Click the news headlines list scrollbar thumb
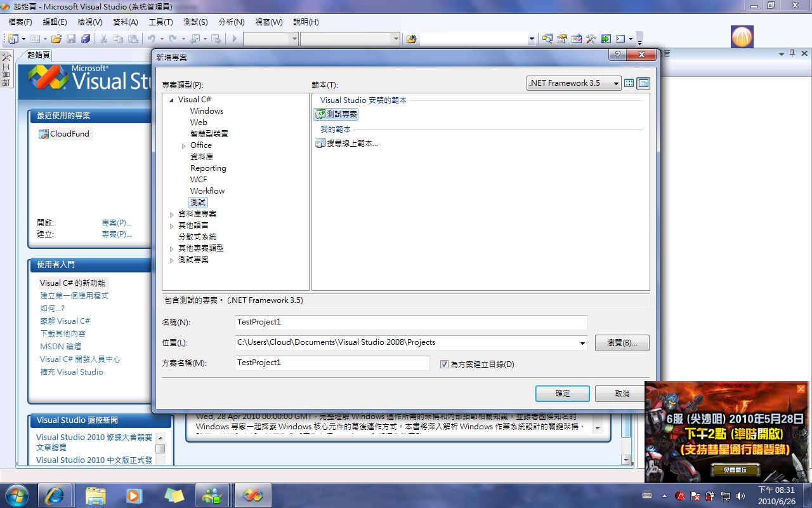 click(x=160, y=448)
